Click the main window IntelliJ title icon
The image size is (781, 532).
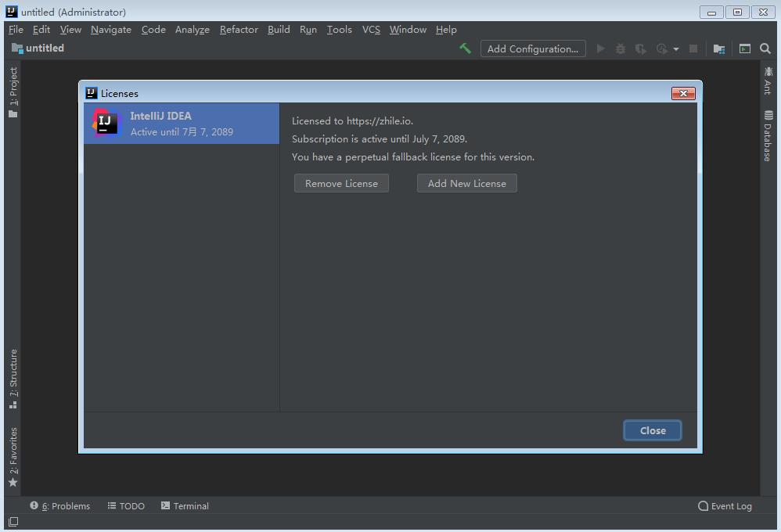click(x=12, y=12)
